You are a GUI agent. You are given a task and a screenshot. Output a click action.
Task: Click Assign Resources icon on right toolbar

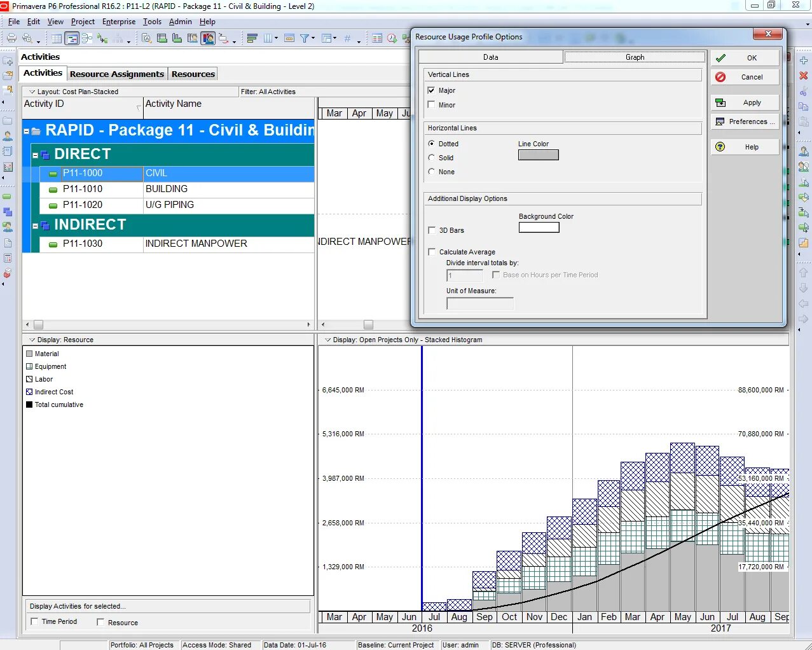[804, 151]
